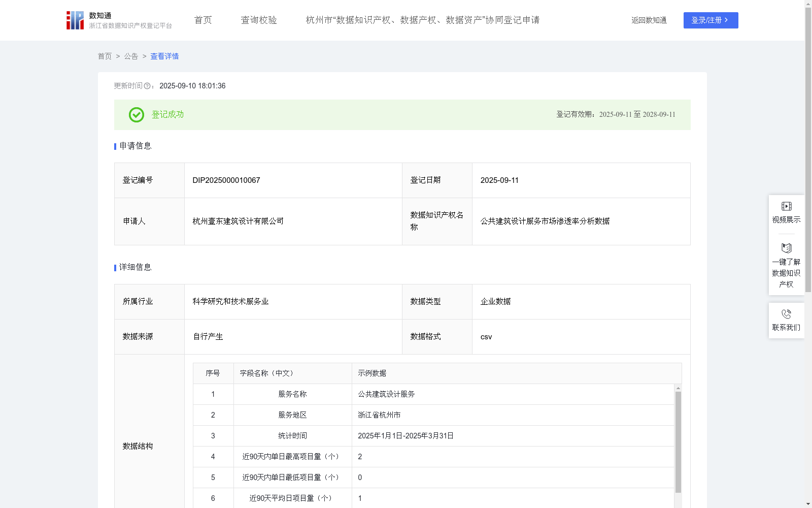Image resolution: width=812 pixels, height=508 pixels.
Task: Click update time 2025-09-10 18:01:36
Action: 192,86
